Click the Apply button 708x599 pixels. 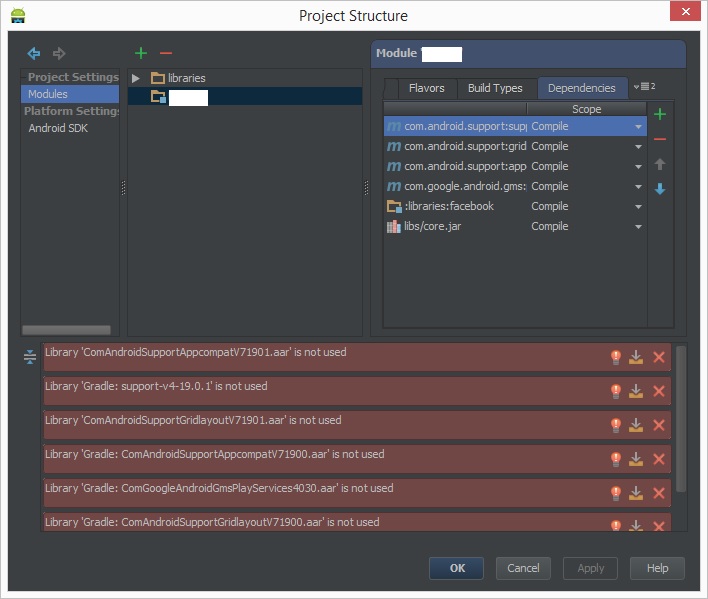[x=590, y=568]
